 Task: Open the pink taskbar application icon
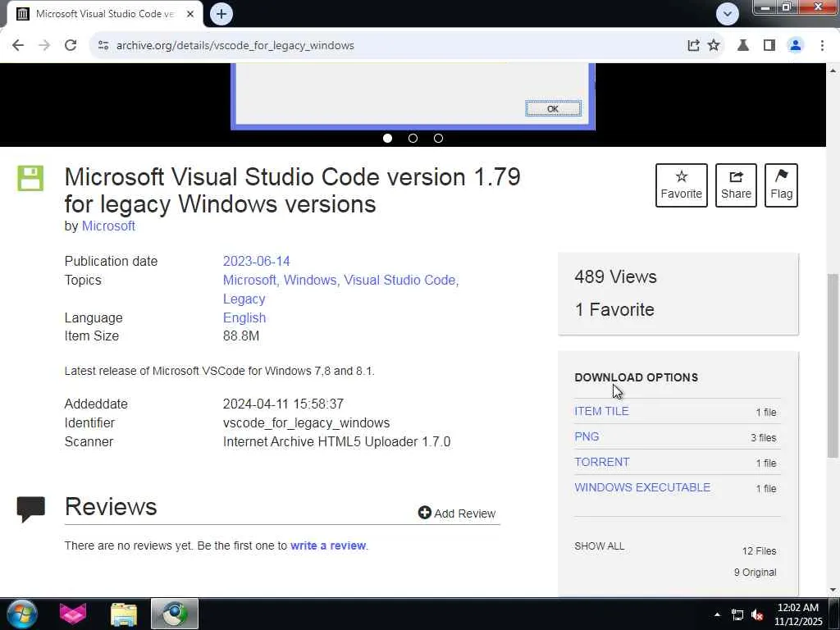click(x=73, y=614)
